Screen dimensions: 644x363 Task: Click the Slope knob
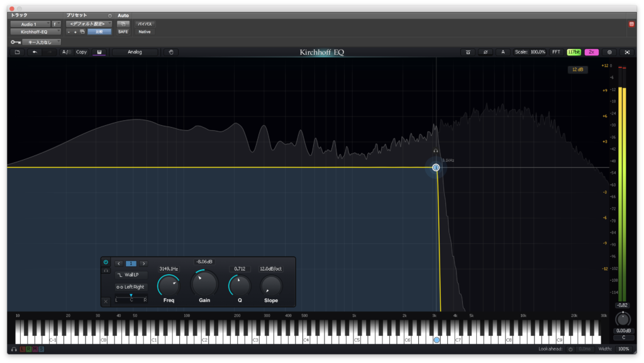(x=270, y=286)
